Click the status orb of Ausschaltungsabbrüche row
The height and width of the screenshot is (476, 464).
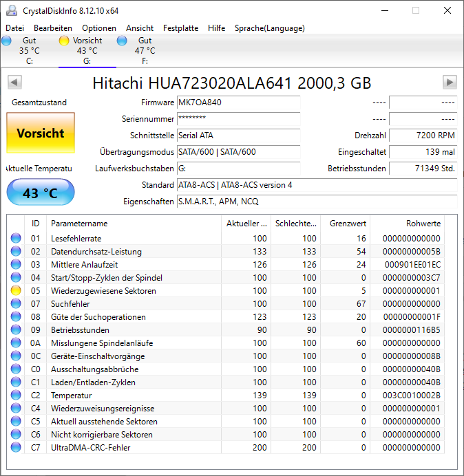[16, 369]
